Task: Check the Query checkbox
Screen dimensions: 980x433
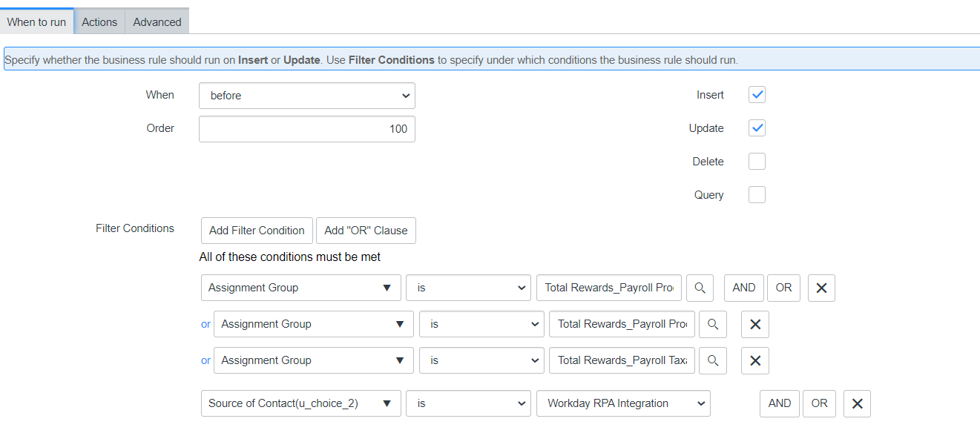Action: (757, 195)
